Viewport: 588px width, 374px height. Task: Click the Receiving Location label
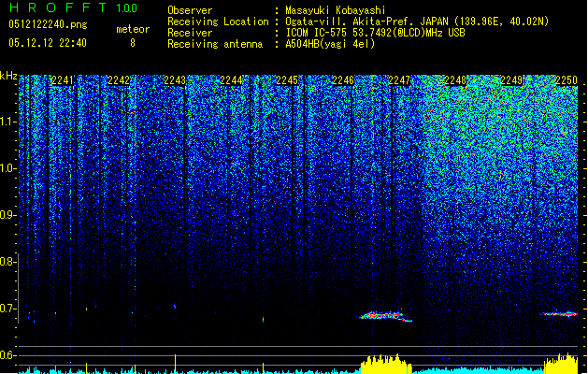(218, 22)
